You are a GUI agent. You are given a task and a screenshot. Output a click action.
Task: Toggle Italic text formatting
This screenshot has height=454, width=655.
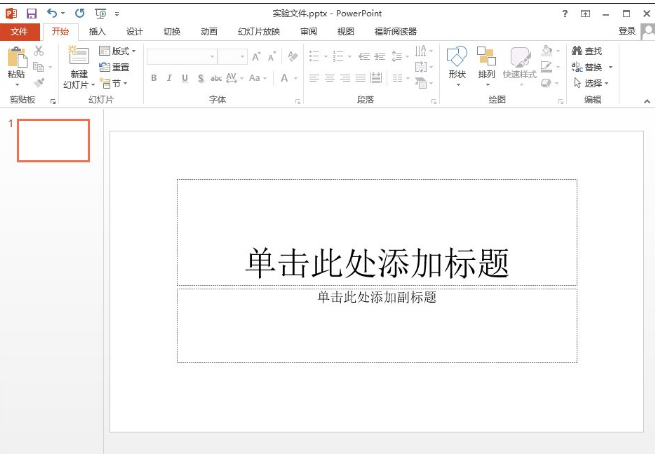[x=169, y=78]
